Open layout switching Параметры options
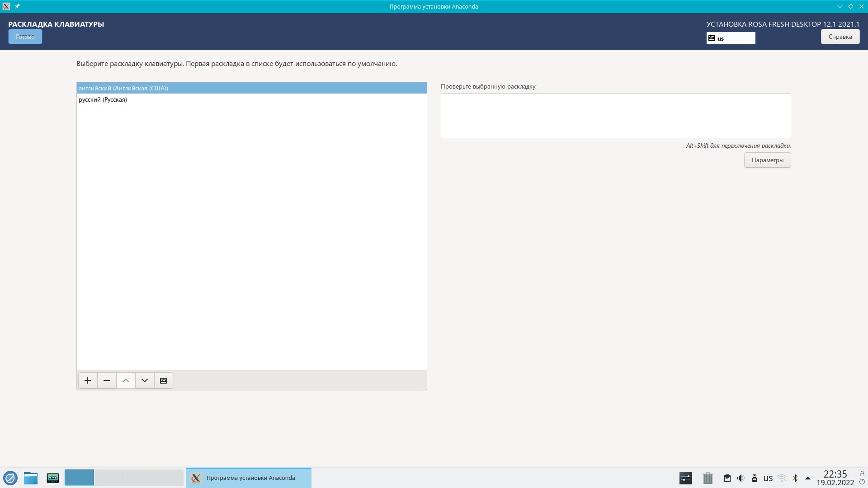 coord(767,160)
